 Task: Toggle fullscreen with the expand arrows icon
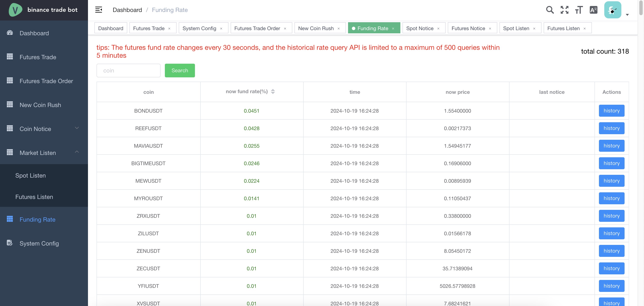coord(564,10)
